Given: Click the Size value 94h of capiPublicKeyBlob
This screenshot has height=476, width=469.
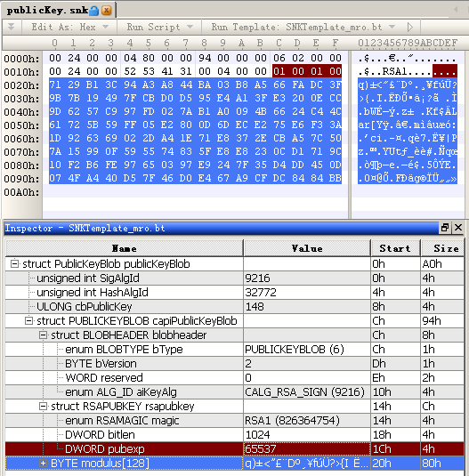Looking at the screenshot, I should click(x=443, y=321).
